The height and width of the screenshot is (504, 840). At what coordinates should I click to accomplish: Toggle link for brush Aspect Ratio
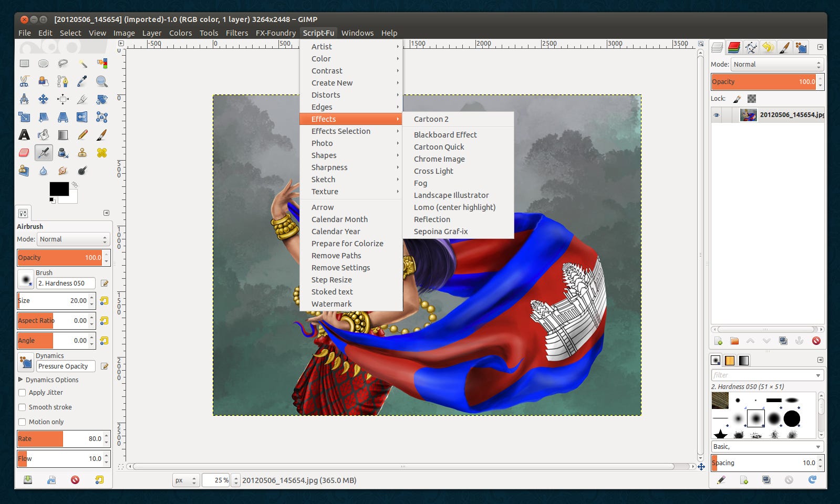[x=104, y=320]
